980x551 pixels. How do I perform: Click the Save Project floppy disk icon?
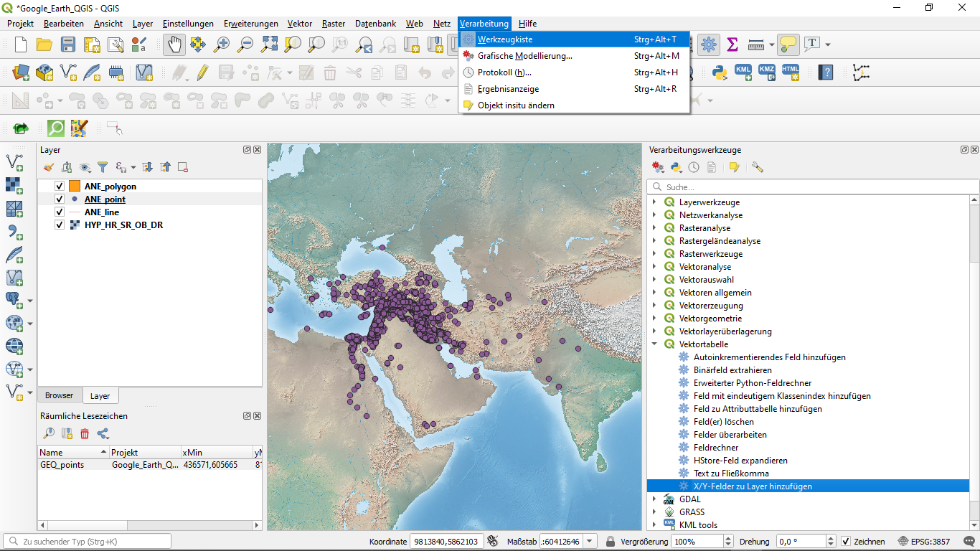click(x=68, y=44)
